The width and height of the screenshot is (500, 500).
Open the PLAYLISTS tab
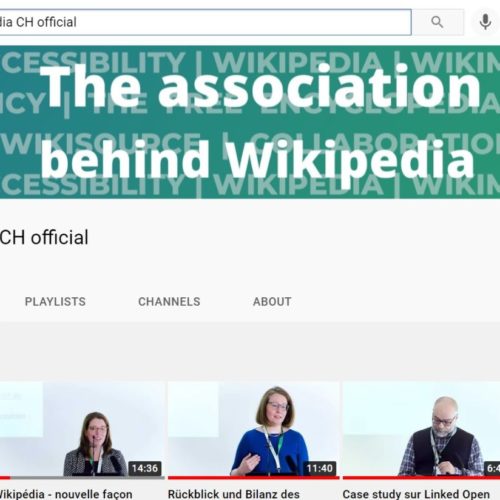[x=55, y=302]
